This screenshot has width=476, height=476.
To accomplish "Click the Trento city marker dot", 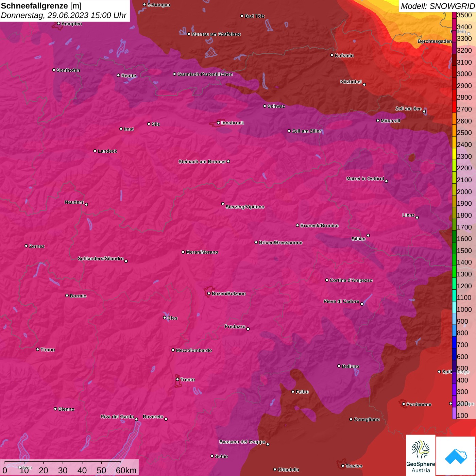I will 177,379.
